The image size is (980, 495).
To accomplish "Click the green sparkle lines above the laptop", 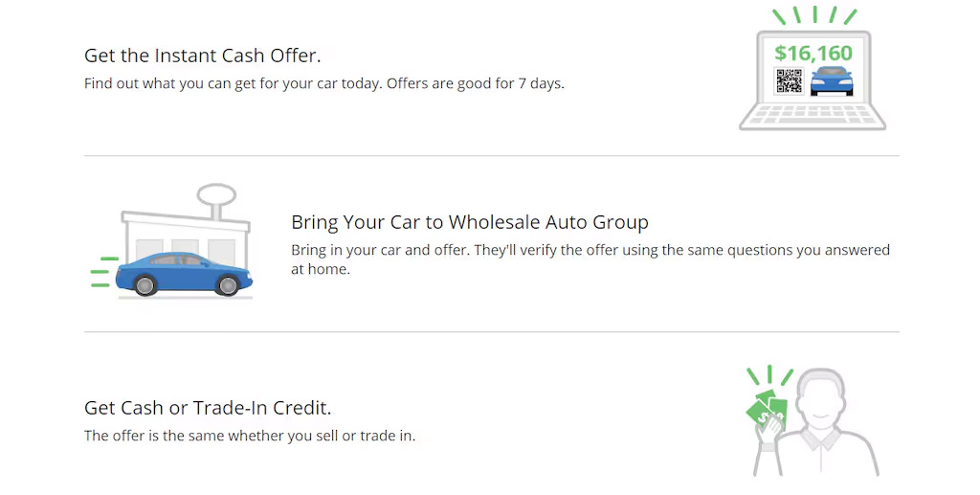I will (813, 14).
